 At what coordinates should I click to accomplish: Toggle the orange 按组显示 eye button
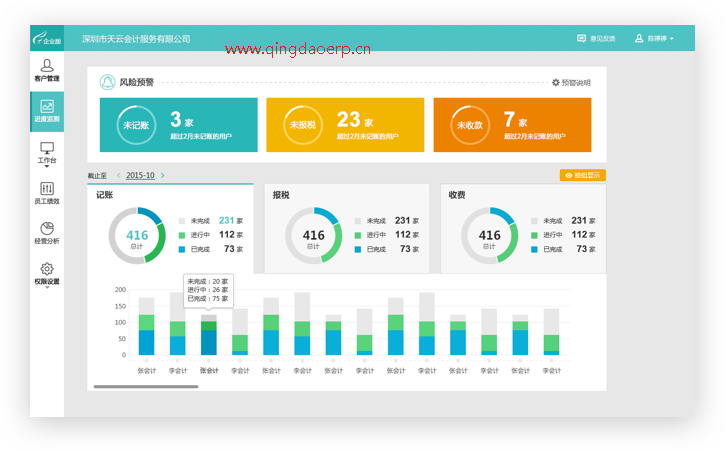tap(582, 175)
